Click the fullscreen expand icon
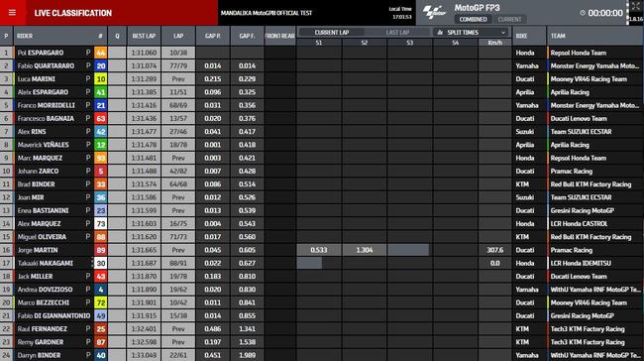Image resolution: width=644 pixels, height=361 pixels. click(635, 6)
